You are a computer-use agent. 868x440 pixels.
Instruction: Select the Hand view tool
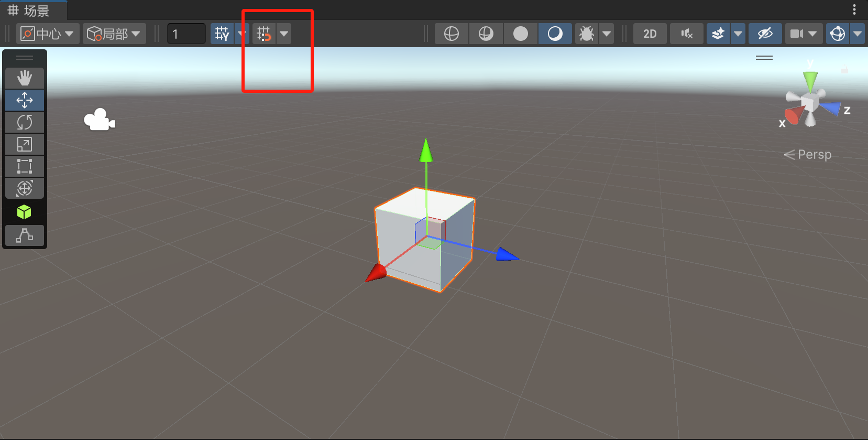[25, 78]
